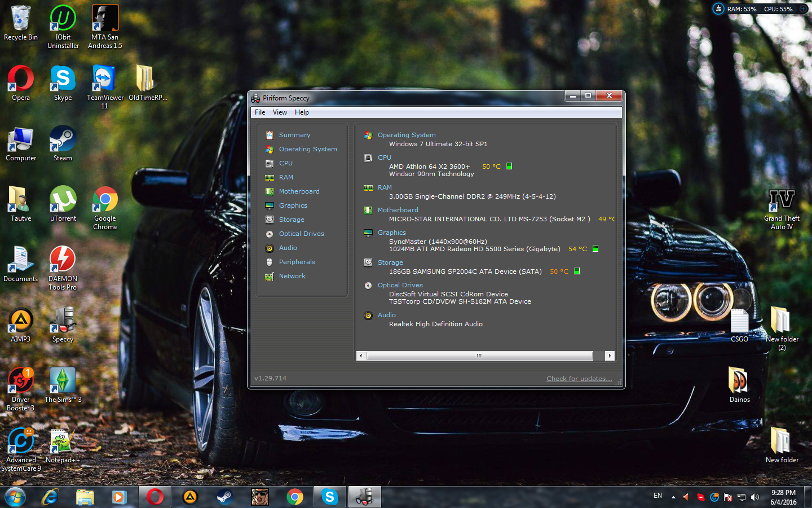This screenshot has width=812, height=508.
Task: Click Windows flag icon beside Operating System heading
Action: click(x=368, y=135)
